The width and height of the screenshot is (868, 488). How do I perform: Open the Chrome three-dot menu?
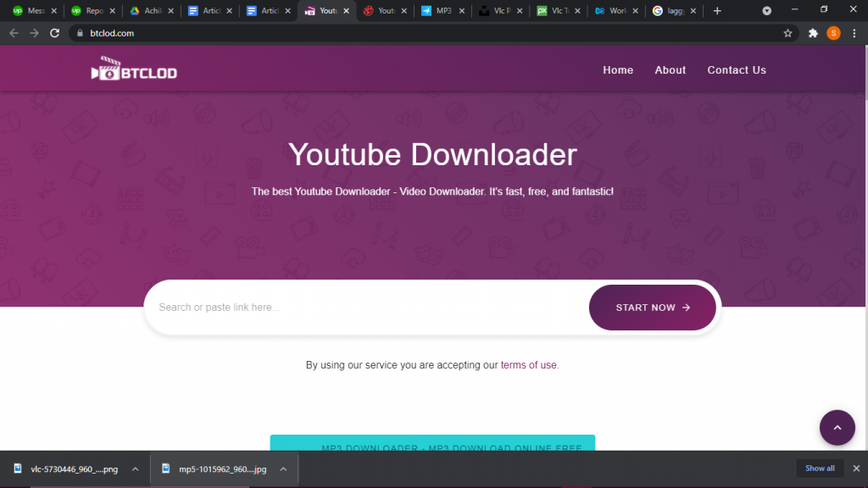click(854, 33)
